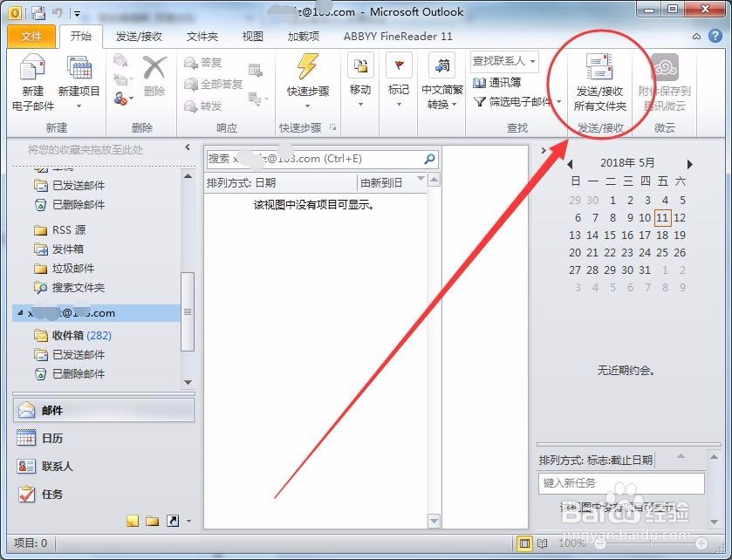Click 发送/接收所有文件夹 button
732x560 pixels.
[600, 83]
